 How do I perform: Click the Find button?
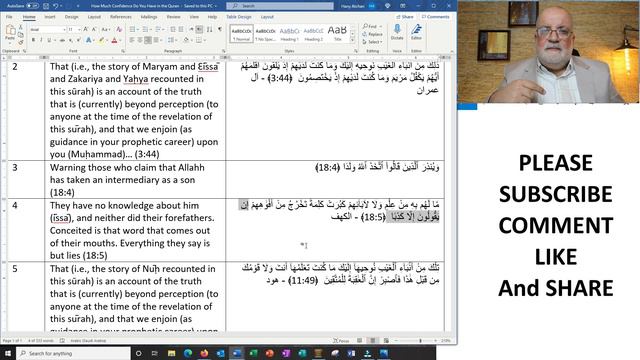[371, 27]
